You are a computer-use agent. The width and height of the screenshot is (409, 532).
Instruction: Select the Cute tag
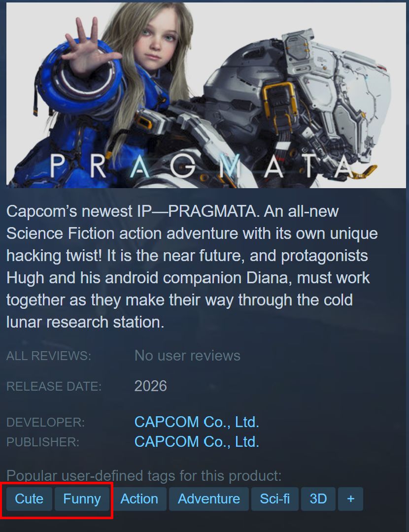(29, 499)
